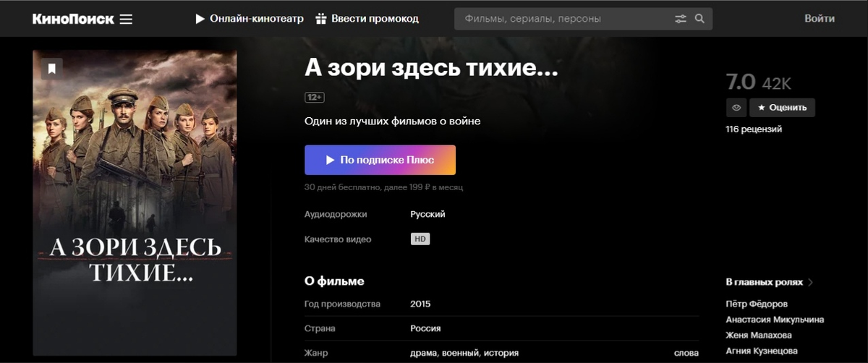Click Войти to sign in
Viewport: 868px width, 363px height.
[x=820, y=19]
